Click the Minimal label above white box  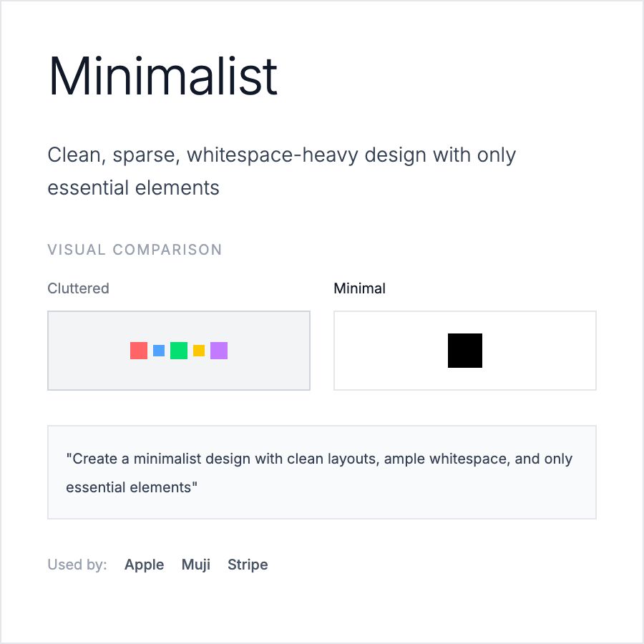359,288
